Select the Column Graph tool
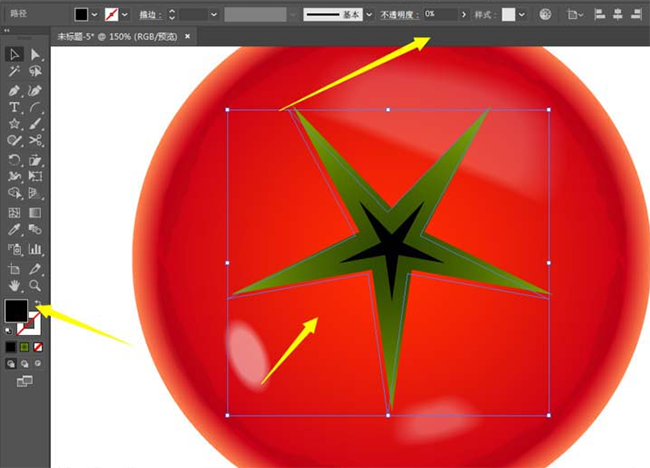Image resolution: width=650 pixels, height=468 pixels. [x=35, y=249]
